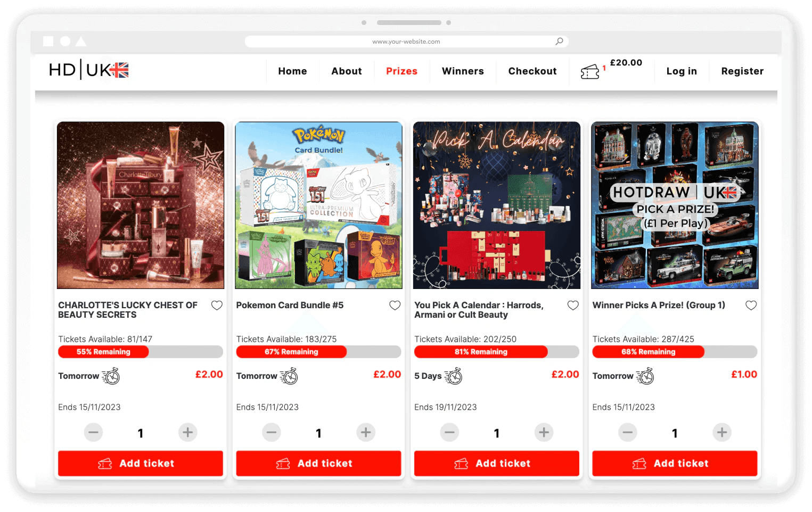Add ticket for Pokemon Card Bundle #5
Screen dimensions: 812x512
[318, 464]
